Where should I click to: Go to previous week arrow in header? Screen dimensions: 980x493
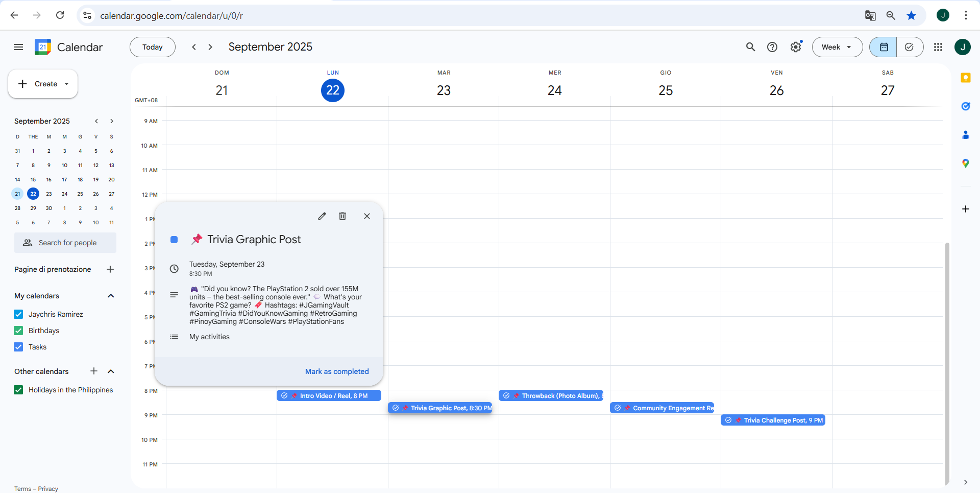[x=194, y=47]
